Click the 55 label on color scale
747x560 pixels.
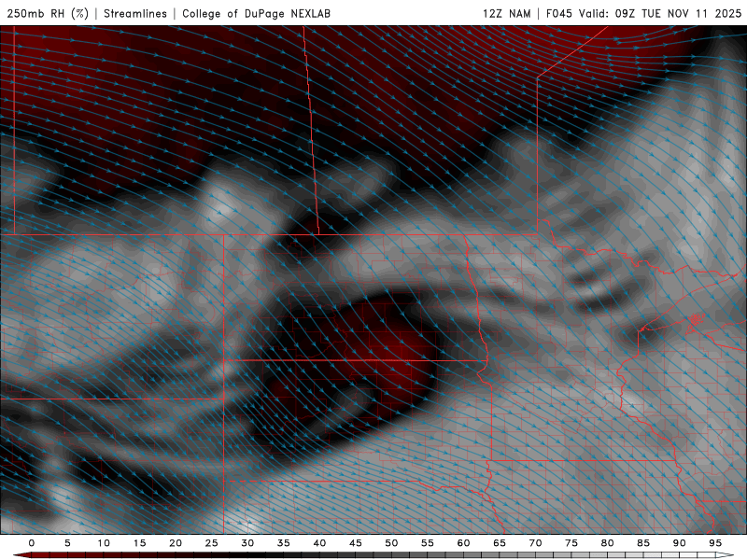pos(428,543)
